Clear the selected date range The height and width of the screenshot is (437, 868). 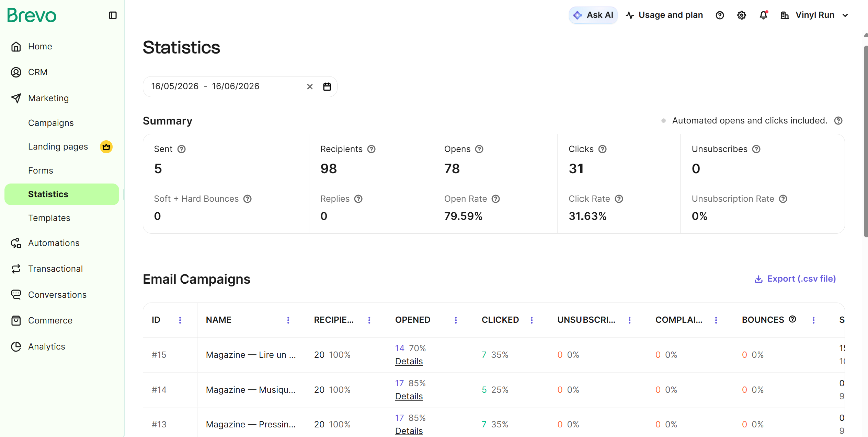[x=310, y=87]
